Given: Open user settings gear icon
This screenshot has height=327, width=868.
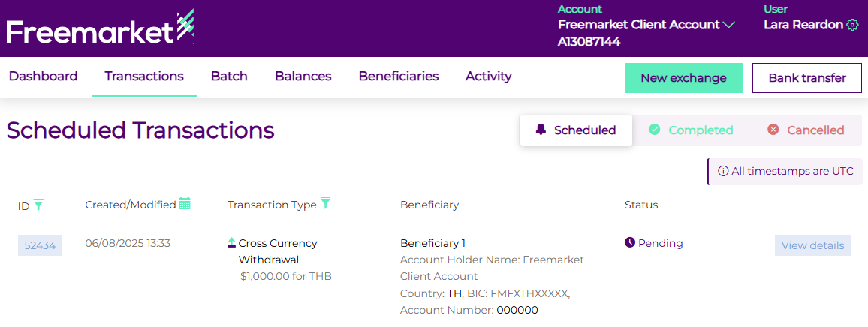Looking at the screenshot, I should tap(852, 25).
